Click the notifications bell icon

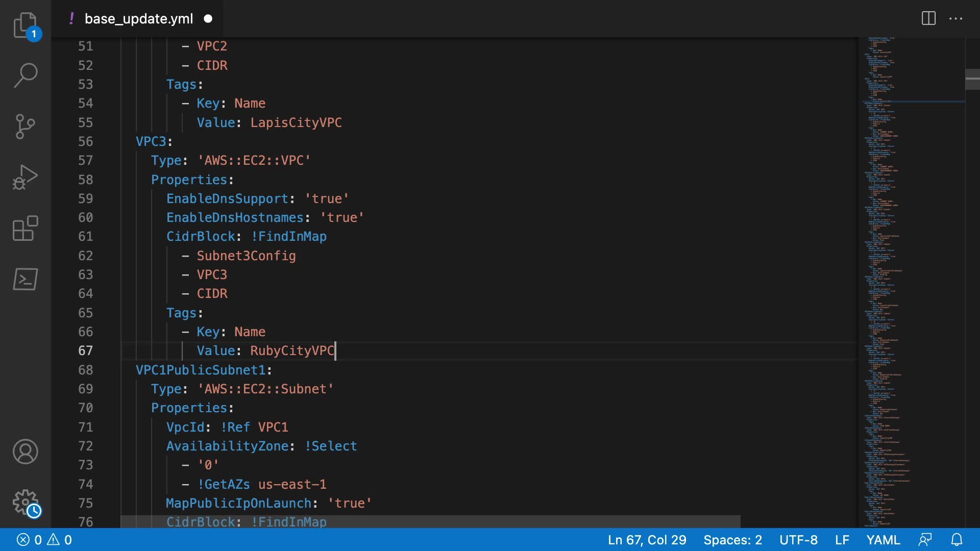957,540
